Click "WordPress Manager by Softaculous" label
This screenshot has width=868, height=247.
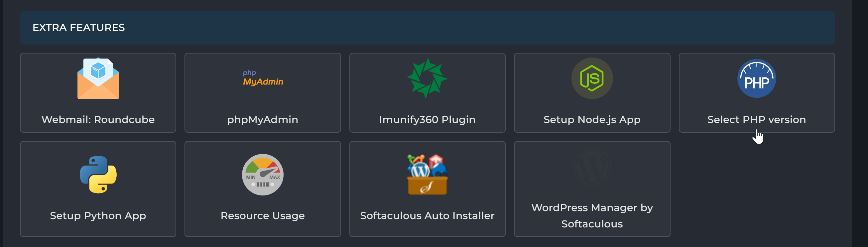click(x=592, y=216)
